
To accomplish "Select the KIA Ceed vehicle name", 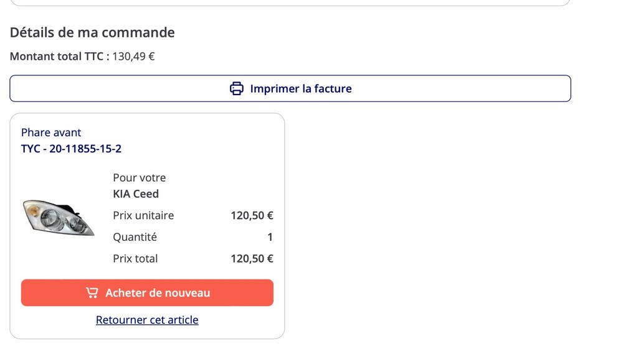I will point(136,194).
